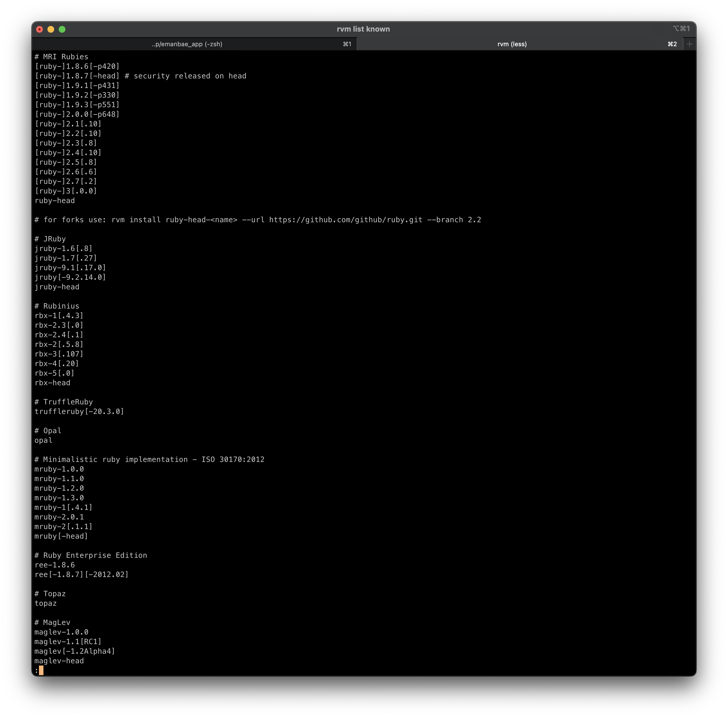Select the rvm (less) tab

520,44
